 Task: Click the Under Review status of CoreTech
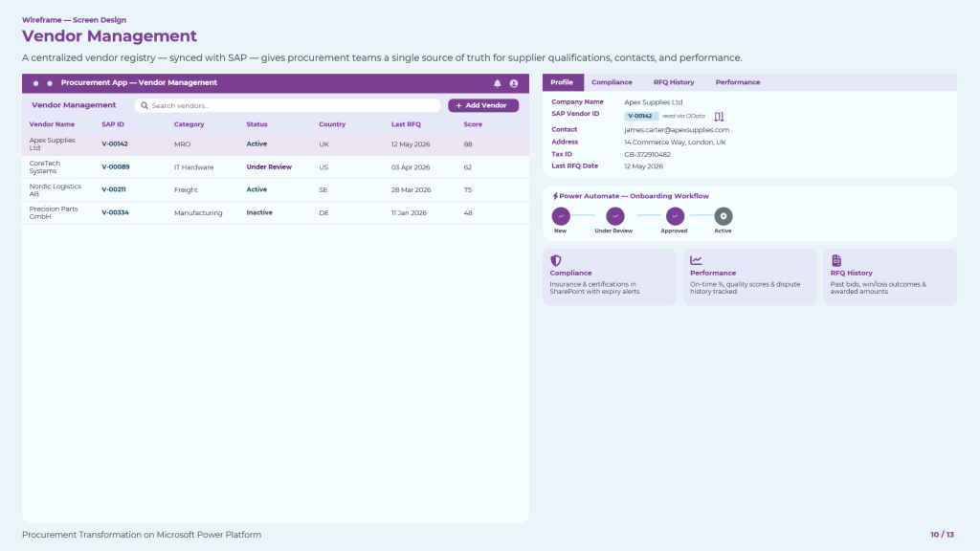click(269, 167)
